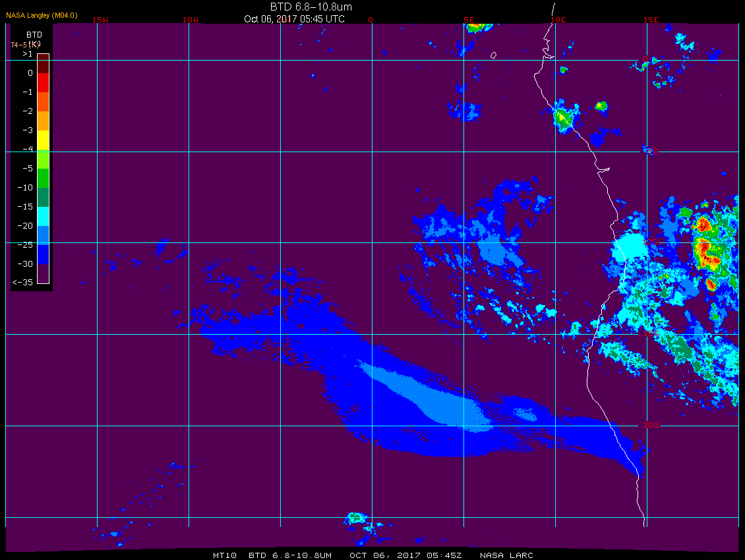745x560 pixels.
Task: Click the "<-35" legend value
Action: coord(22,282)
